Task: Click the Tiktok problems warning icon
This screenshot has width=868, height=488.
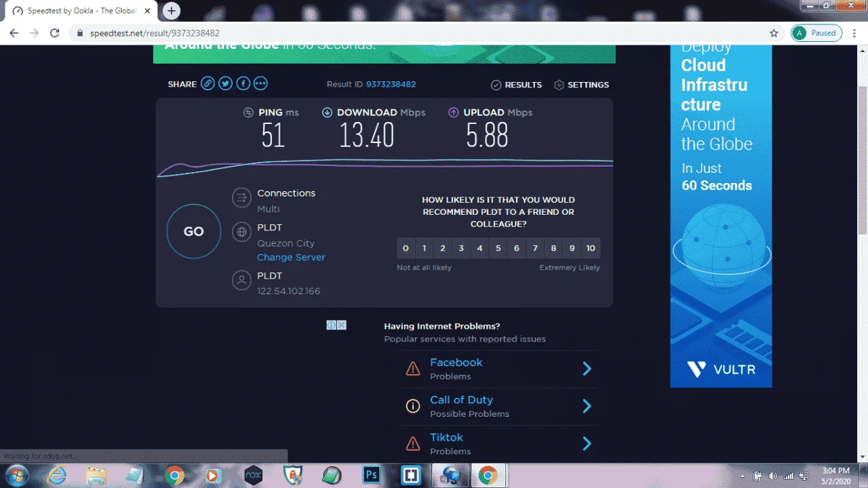Action: pyautogui.click(x=412, y=443)
